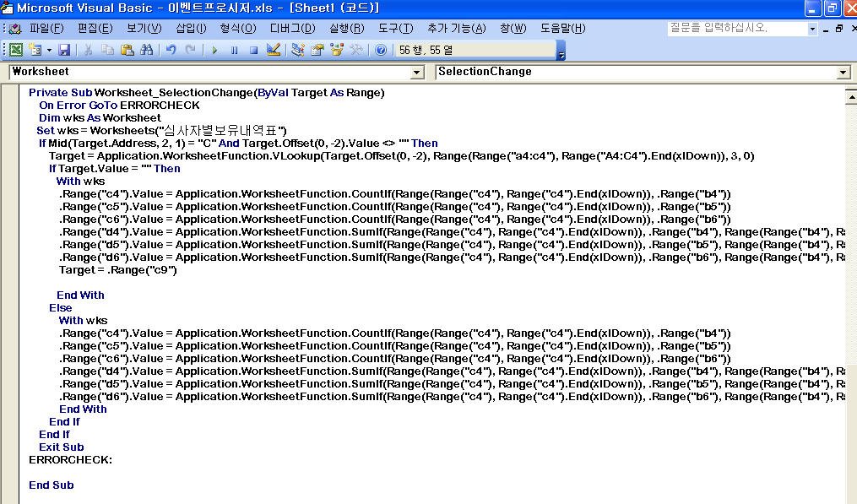The height and width of the screenshot is (504, 857).
Task: Undo the last edit
Action: coord(171,51)
